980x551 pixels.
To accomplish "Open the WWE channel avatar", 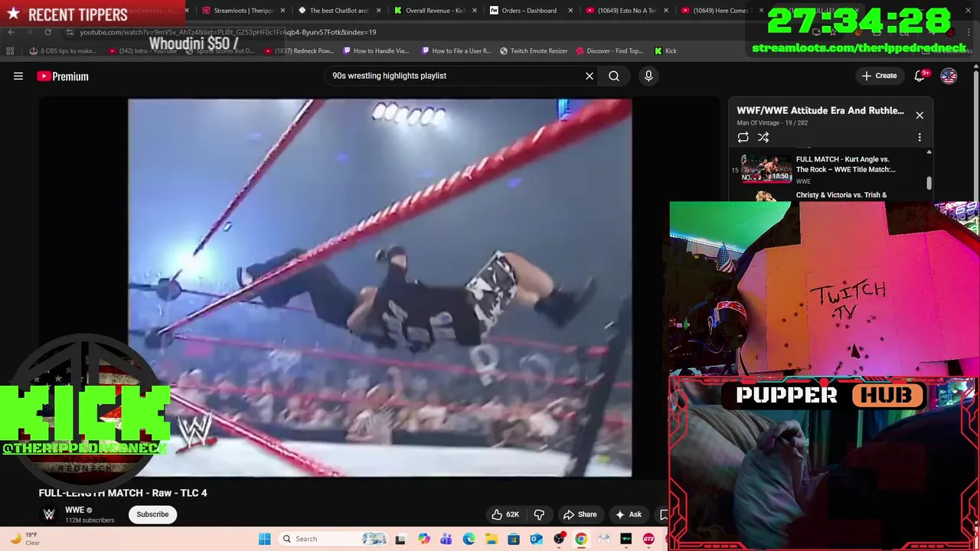I will pos(49,514).
